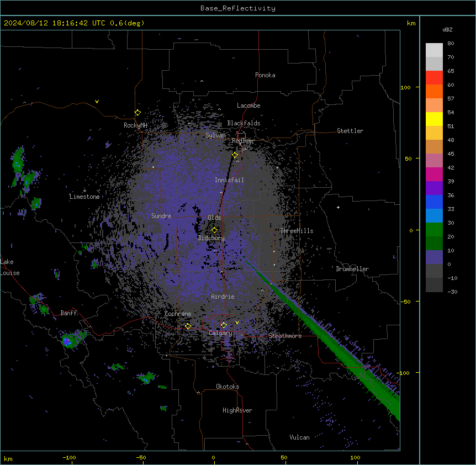Click the 50 tick on the bottom axis
476x465 pixels.
pos(284,457)
